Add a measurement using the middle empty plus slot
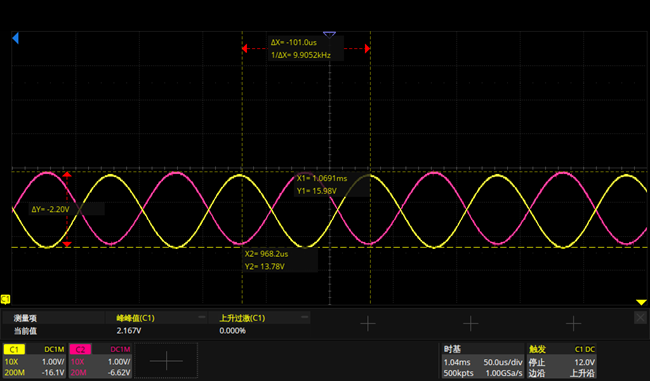 [471, 323]
